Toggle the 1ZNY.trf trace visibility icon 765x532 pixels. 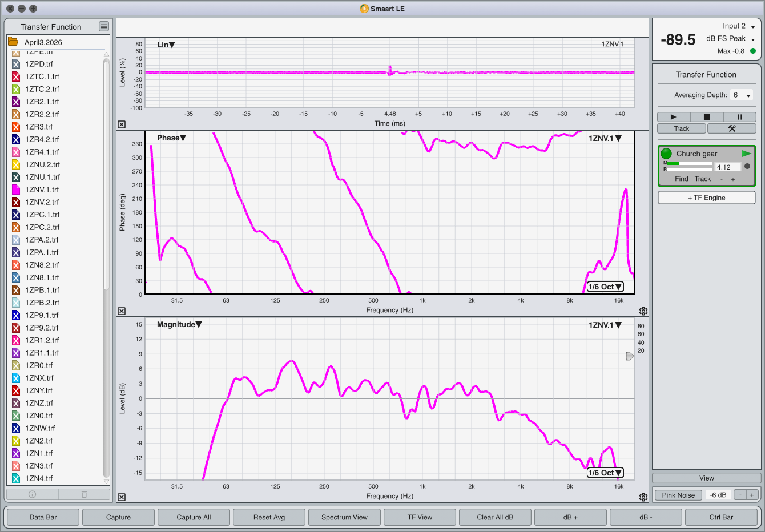click(16, 390)
